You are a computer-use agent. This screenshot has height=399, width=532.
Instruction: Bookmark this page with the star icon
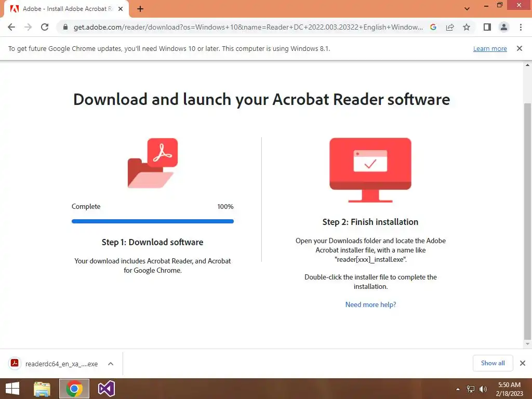(x=467, y=27)
